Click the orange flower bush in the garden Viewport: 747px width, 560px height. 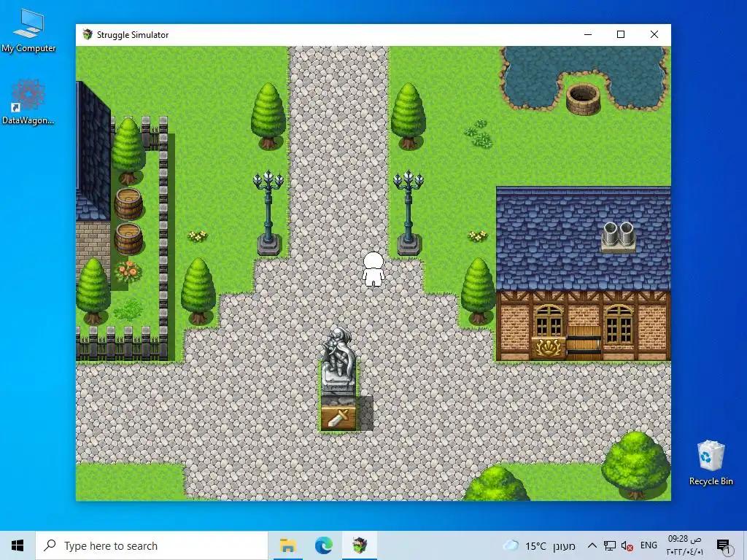(x=128, y=271)
